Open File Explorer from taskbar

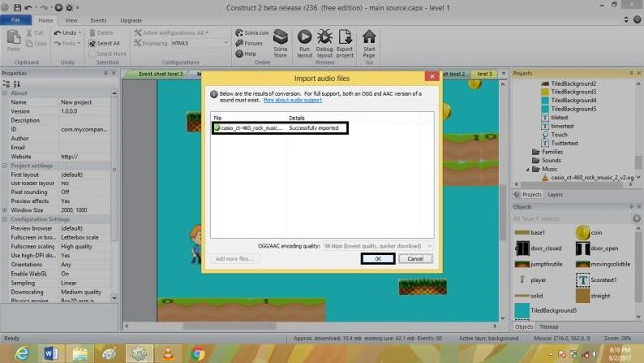tap(80, 353)
